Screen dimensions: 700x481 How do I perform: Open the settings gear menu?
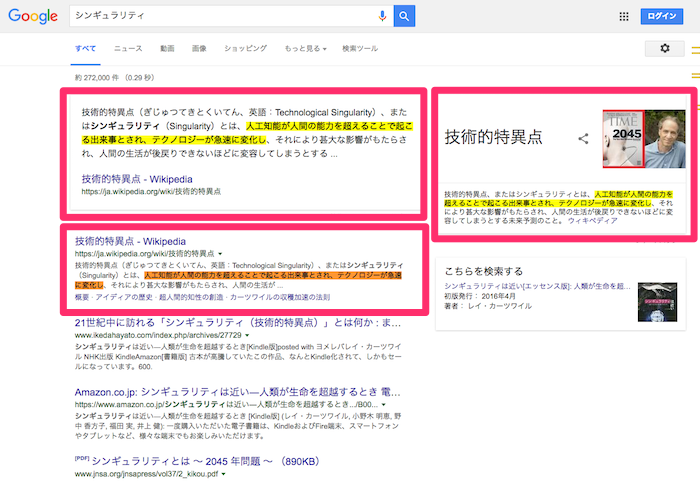pos(665,48)
